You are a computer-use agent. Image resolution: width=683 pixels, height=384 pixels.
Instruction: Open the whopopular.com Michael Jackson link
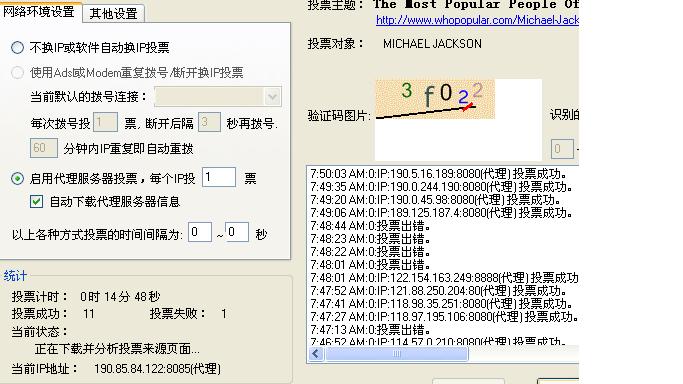(477, 20)
